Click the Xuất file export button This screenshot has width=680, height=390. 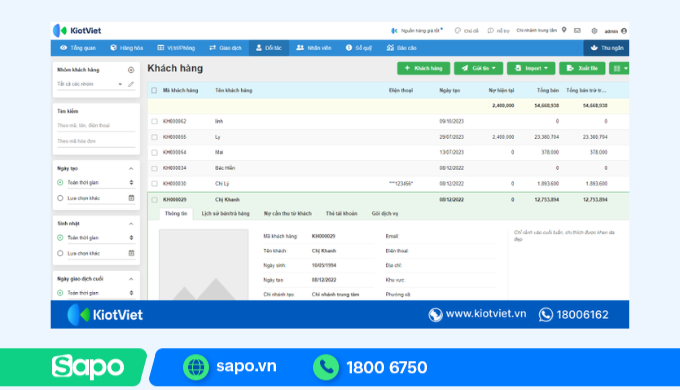[x=582, y=68]
